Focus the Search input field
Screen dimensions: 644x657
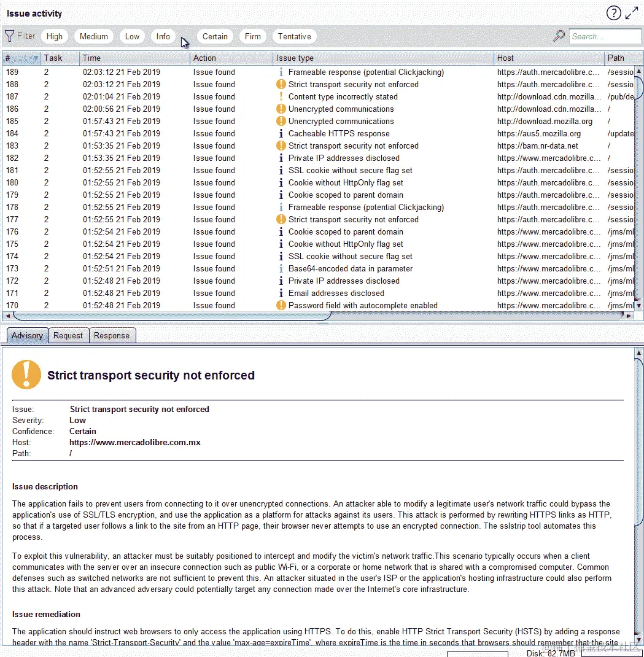(605, 36)
